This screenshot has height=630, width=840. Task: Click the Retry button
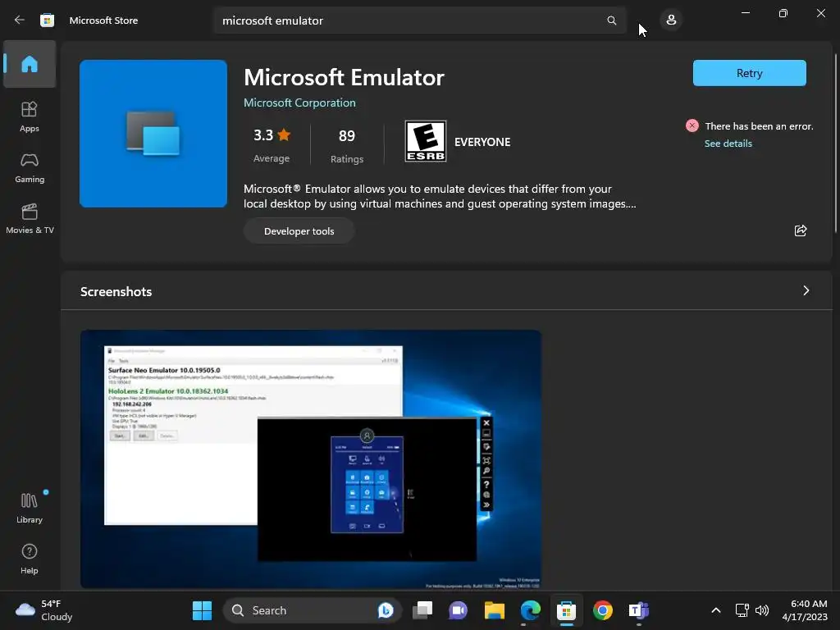pos(749,73)
